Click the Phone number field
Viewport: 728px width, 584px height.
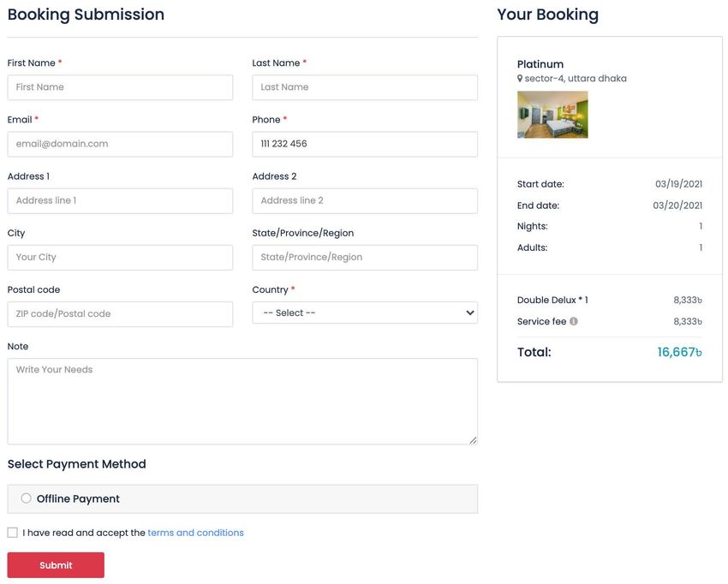[365, 144]
